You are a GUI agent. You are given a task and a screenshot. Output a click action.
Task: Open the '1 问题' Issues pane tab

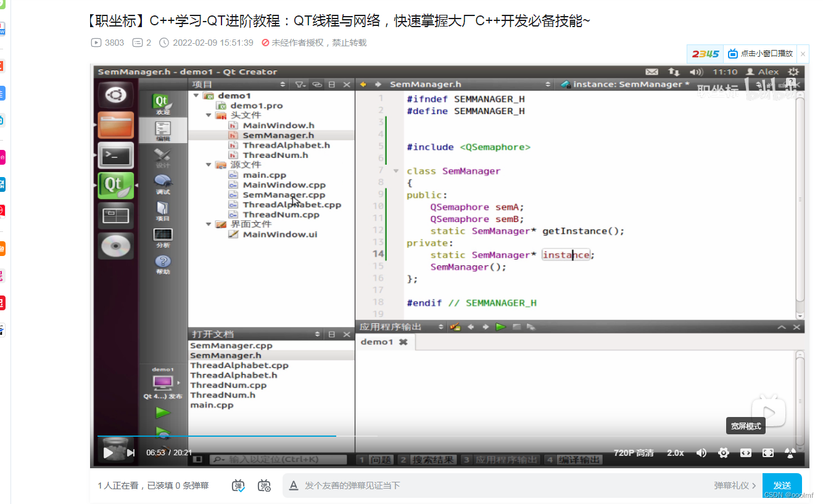click(x=375, y=460)
